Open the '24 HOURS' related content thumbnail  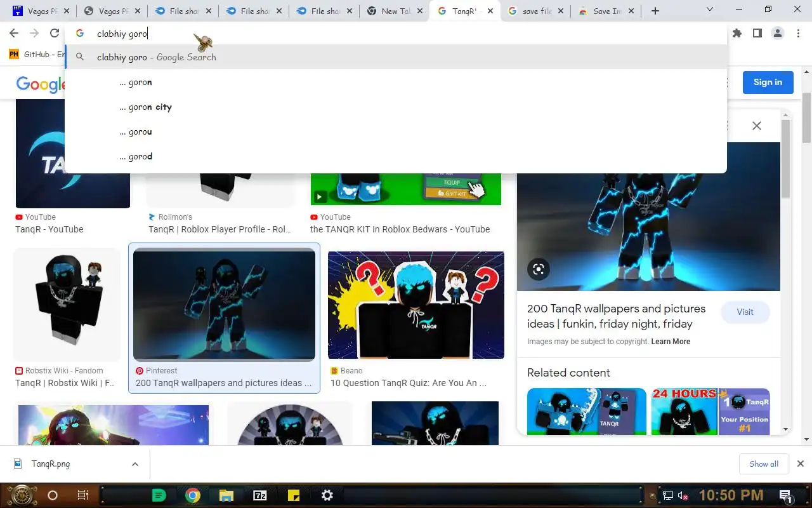tap(710, 411)
